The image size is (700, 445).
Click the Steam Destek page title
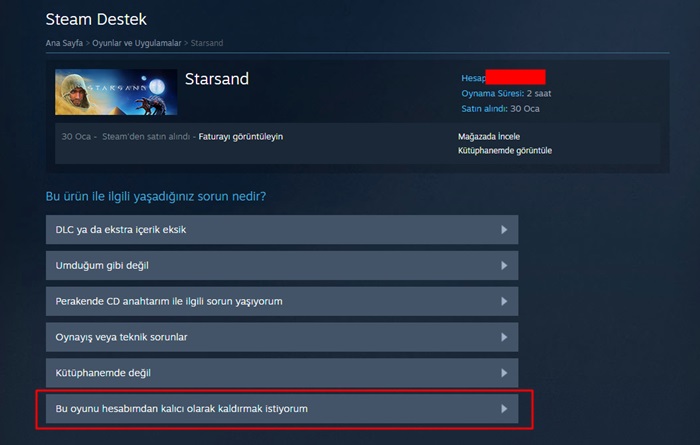click(x=96, y=19)
